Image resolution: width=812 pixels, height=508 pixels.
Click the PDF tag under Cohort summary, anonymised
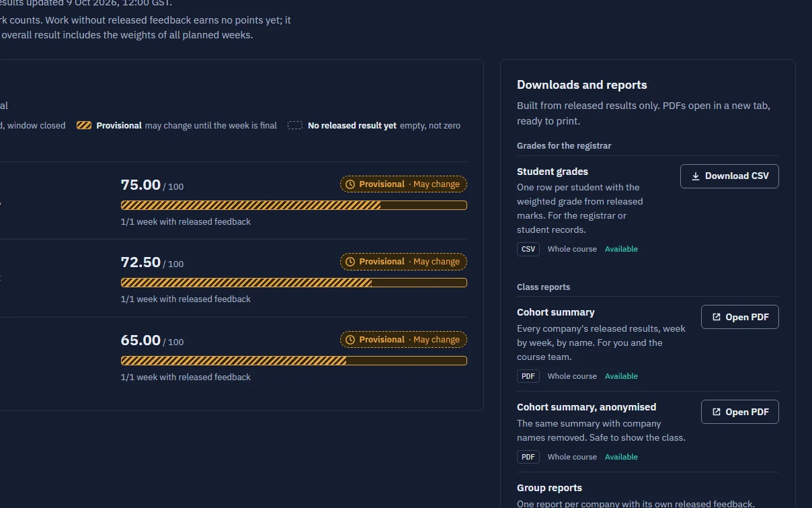click(528, 457)
